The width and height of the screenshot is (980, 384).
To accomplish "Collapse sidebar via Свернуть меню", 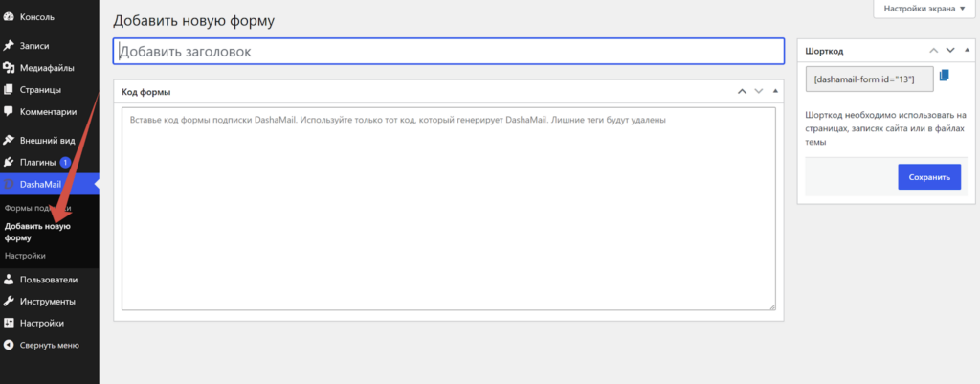I will point(50,345).
